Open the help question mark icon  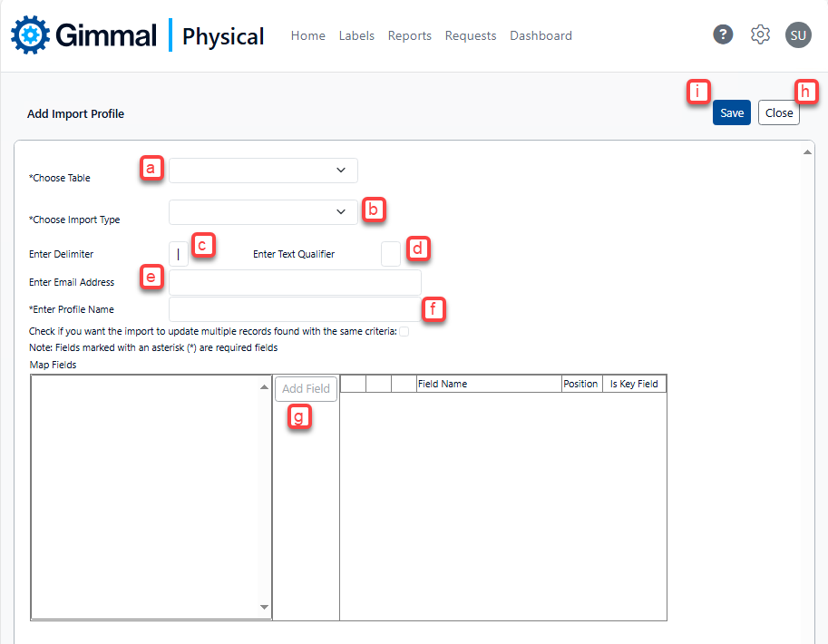(x=722, y=35)
